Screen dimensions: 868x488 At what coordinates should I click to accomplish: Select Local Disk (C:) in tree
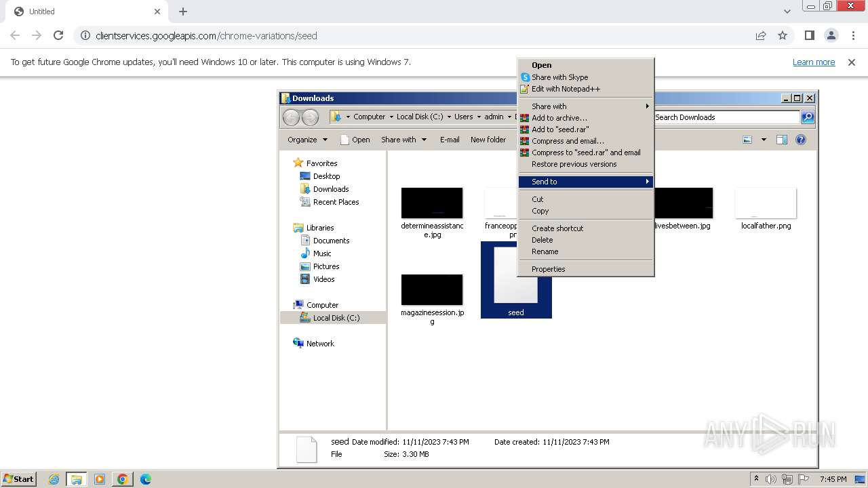[x=336, y=318]
